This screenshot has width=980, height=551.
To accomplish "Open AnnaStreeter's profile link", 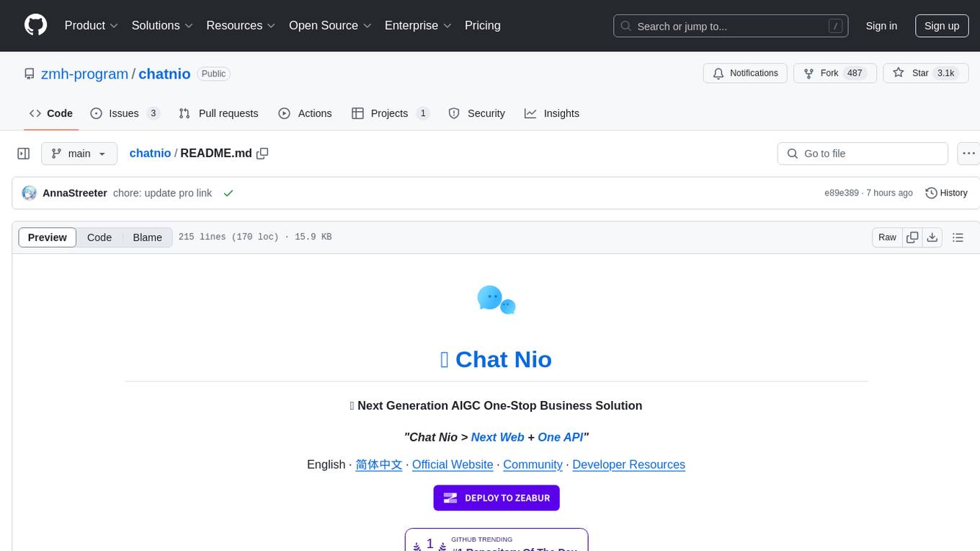I will pyautogui.click(x=75, y=193).
